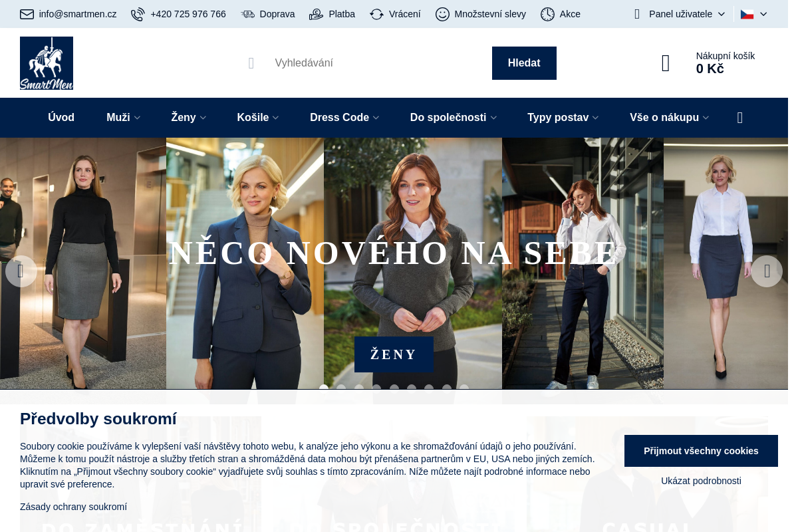
Task: Select the first carousel pagination dot
Action: pos(324,388)
